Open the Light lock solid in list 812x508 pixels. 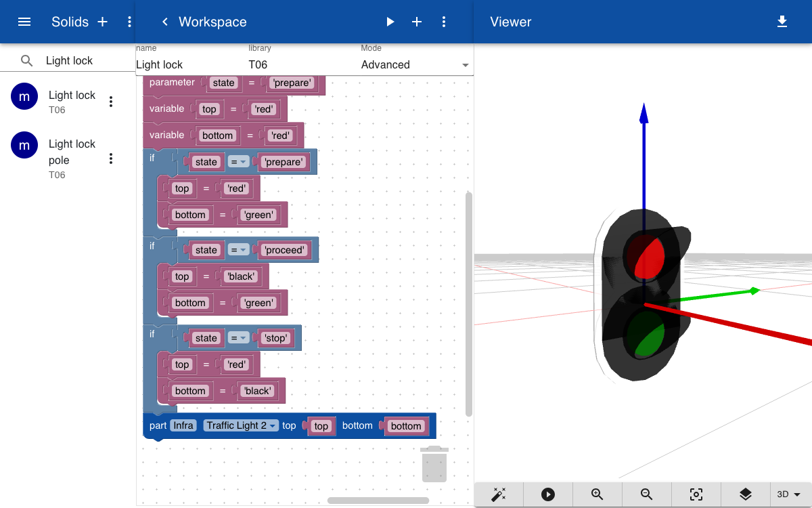[x=68, y=102]
